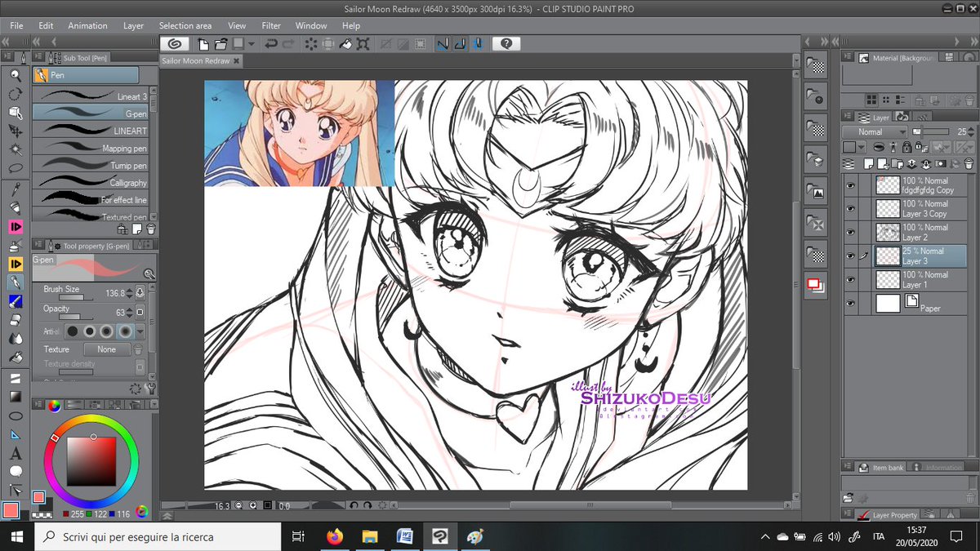Choose the Mapping pen sub tool
Viewport: 980px width, 551px height.
tap(90, 148)
